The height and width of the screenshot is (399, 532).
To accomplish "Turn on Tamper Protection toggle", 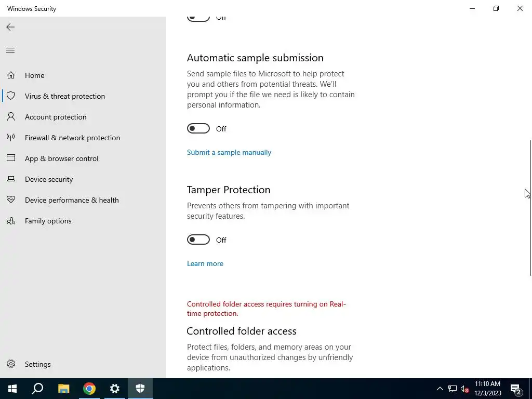I will (198, 240).
